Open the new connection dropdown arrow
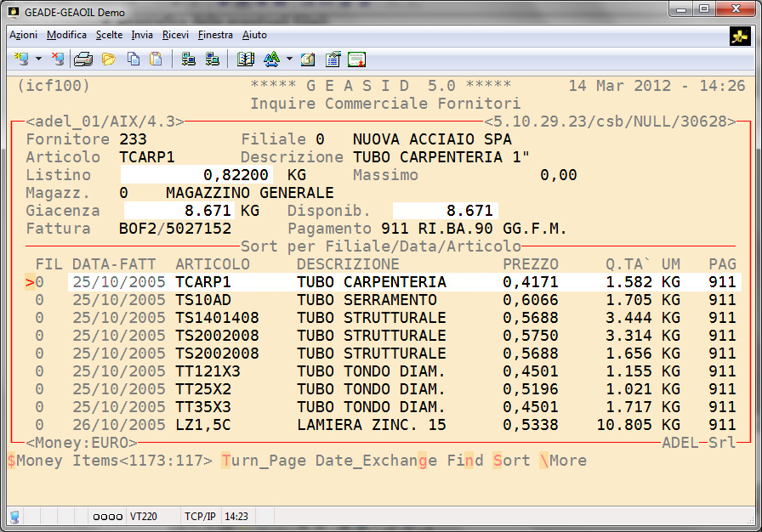Screen dimensions: 762x532 pyautogui.click(x=38, y=59)
